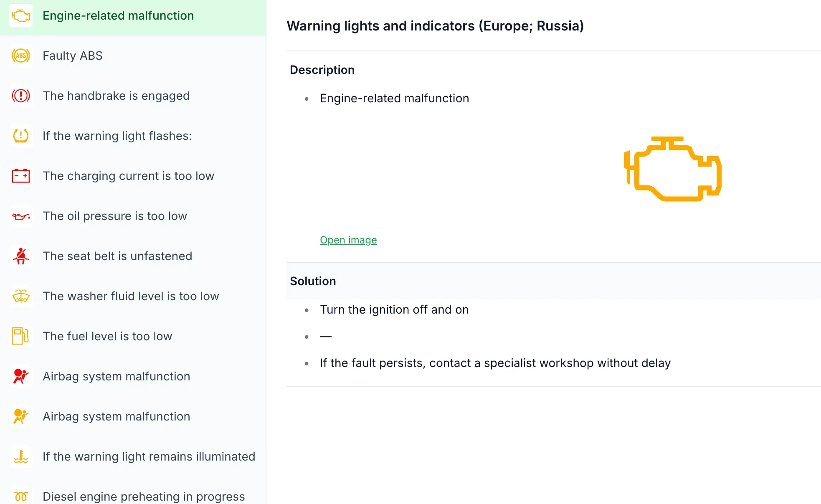Image resolution: width=821 pixels, height=504 pixels.
Task: Click the tyre pressure warning icon
Action: coord(21,136)
